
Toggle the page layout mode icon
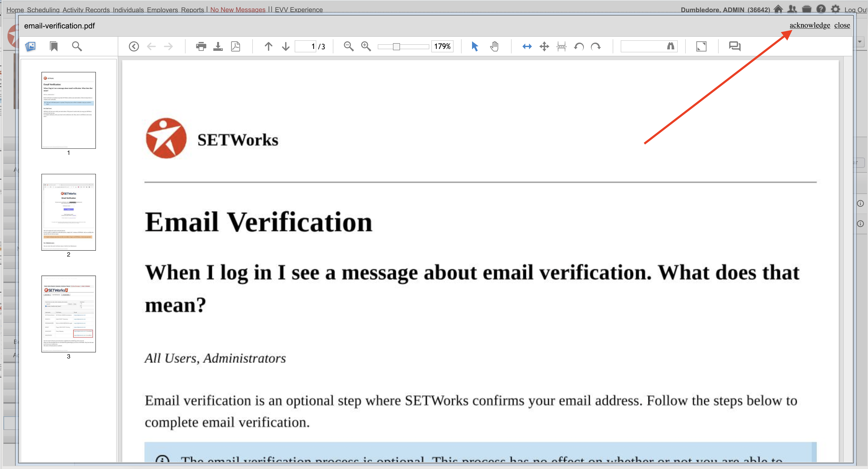pyautogui.click(x=561, y=46)
